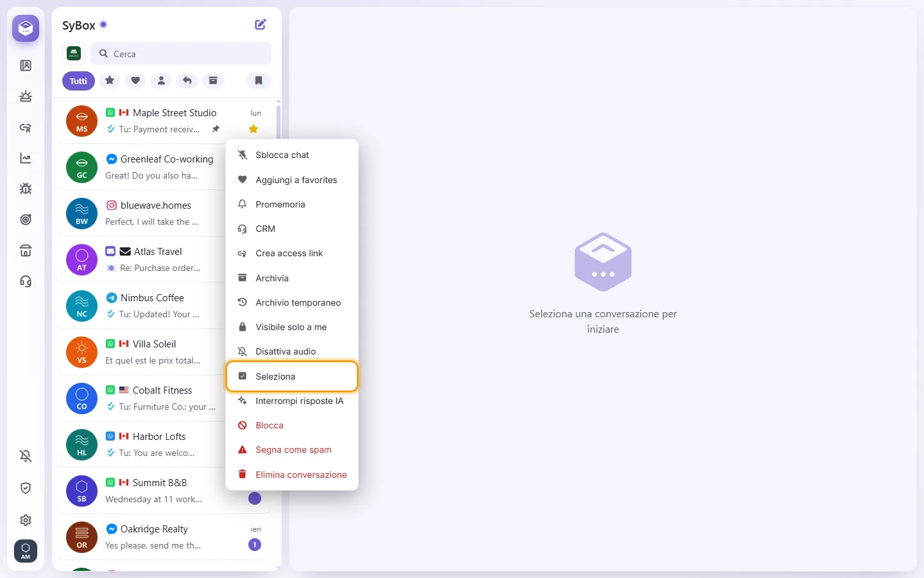The height and width of the screenshot is (578, 924).
Task: Open the analytics chart icon in sidebar
Action: point(26,158)
